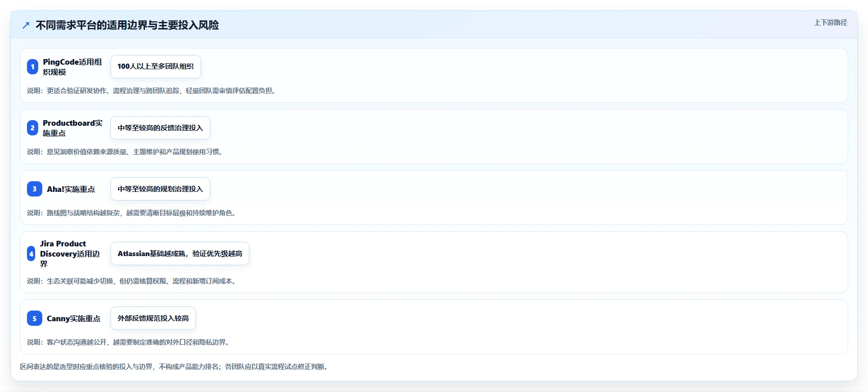
Task: Click the arrow icon beside the panel title
Action: coord(26,25)
